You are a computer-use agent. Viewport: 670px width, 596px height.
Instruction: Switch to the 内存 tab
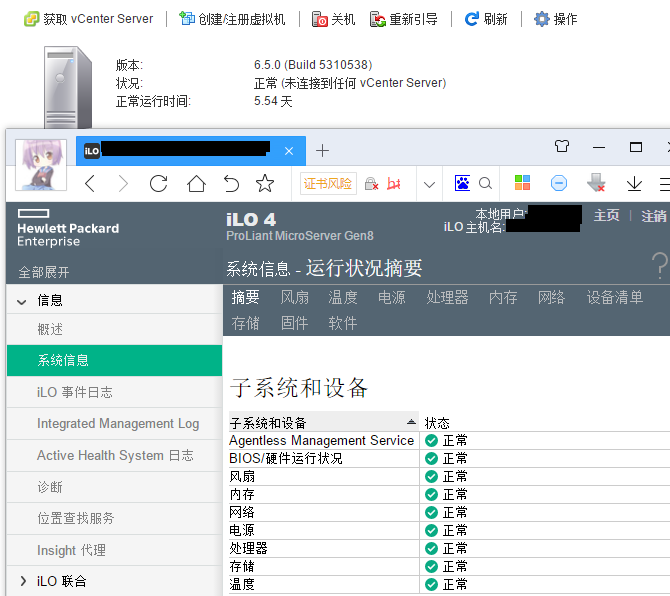(x=503, y=297)
